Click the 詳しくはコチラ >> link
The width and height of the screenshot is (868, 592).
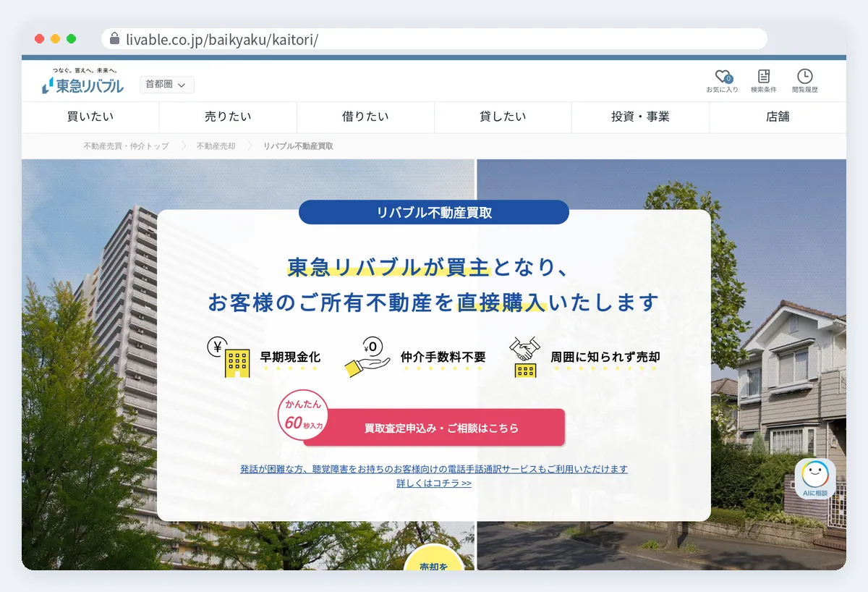(434, 483)
